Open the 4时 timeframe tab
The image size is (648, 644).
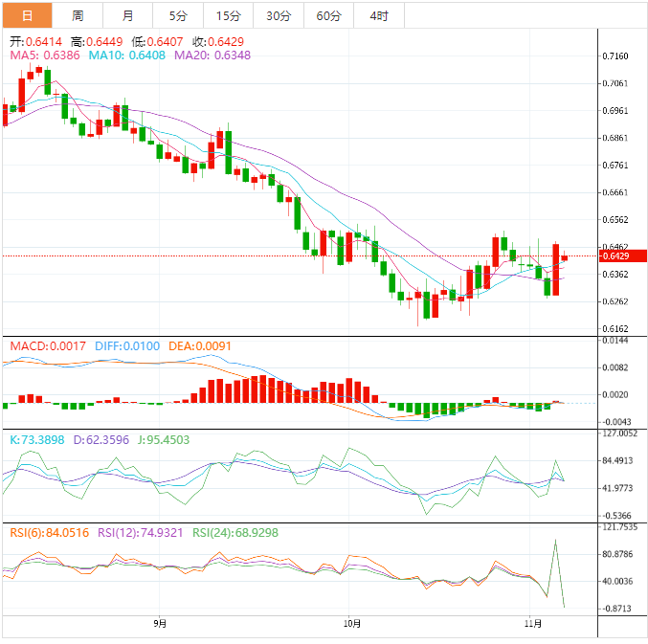[379, 15]
